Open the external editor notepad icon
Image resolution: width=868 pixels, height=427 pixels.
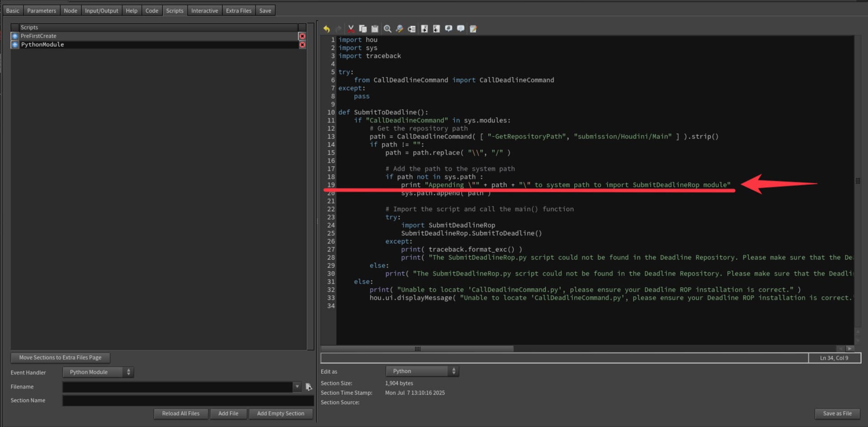tap(473, 29)
